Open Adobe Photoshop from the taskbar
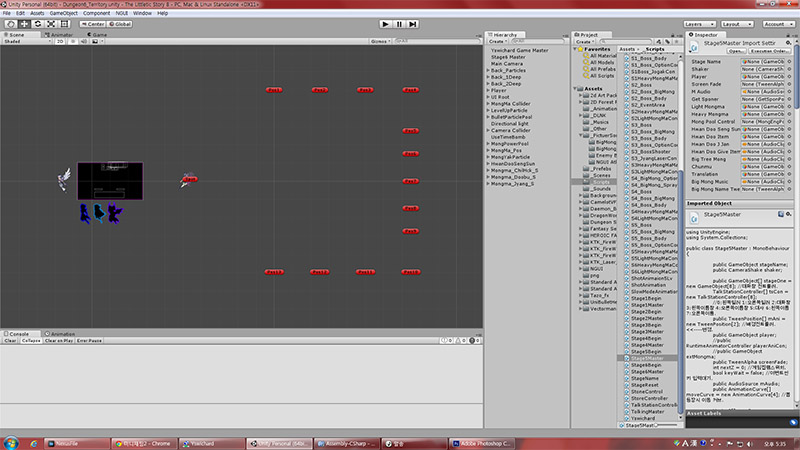This screenshot has width=800, height=450. [481, 443]
